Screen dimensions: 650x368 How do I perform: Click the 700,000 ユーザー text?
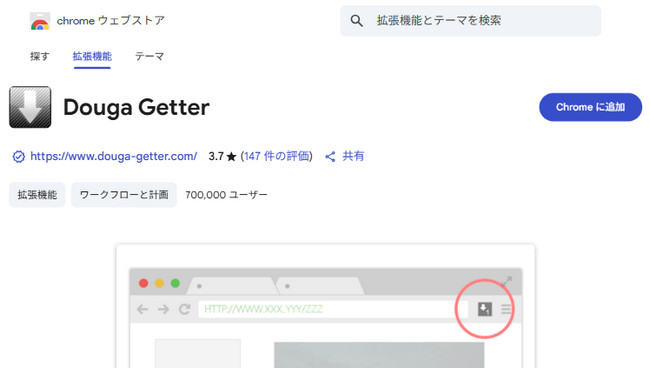pos(226,195)
